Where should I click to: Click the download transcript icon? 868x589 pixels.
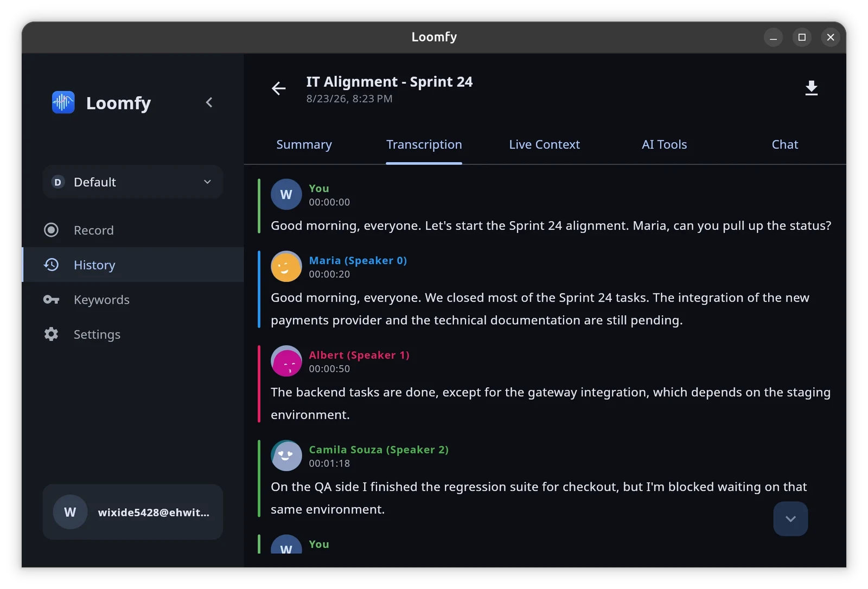coord(811,88)
